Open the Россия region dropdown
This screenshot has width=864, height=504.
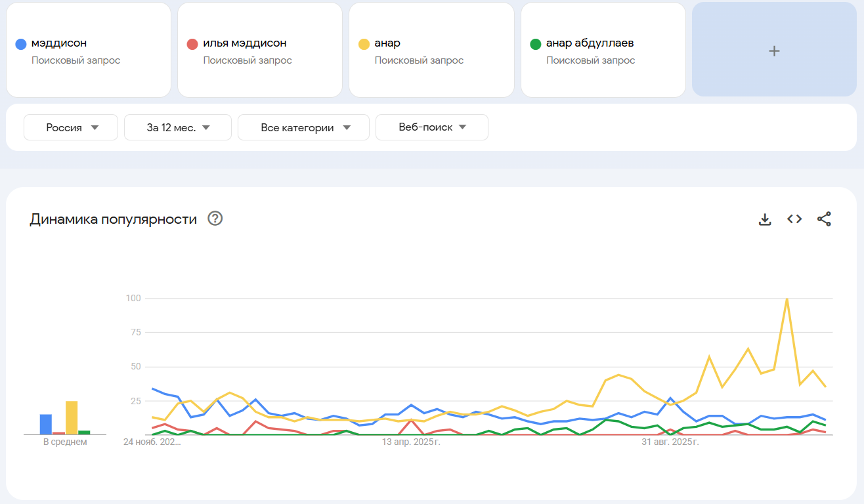(x=71, y=127)
